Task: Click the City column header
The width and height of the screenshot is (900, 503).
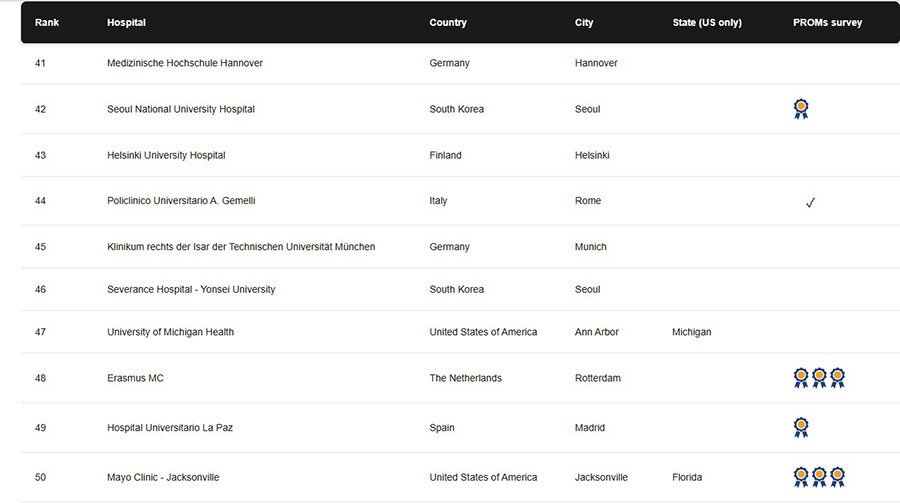Action: [x=584, y=22]
